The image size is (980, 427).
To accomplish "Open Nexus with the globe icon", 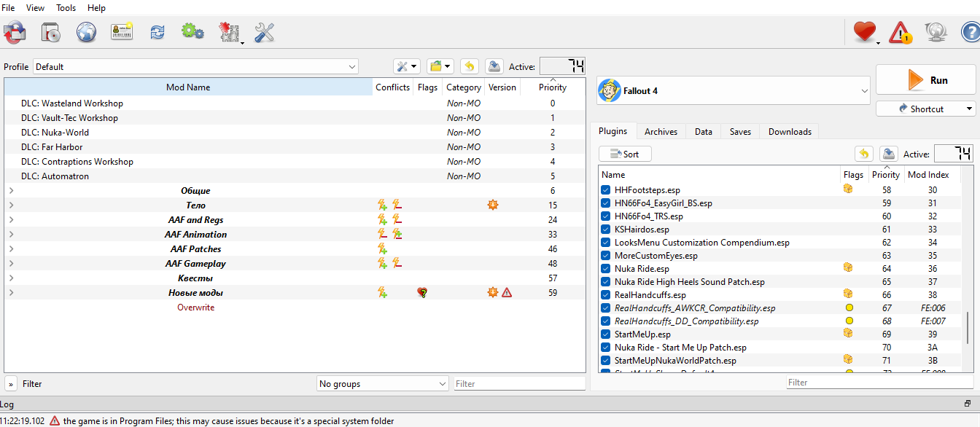I will [x=86, y=31].
